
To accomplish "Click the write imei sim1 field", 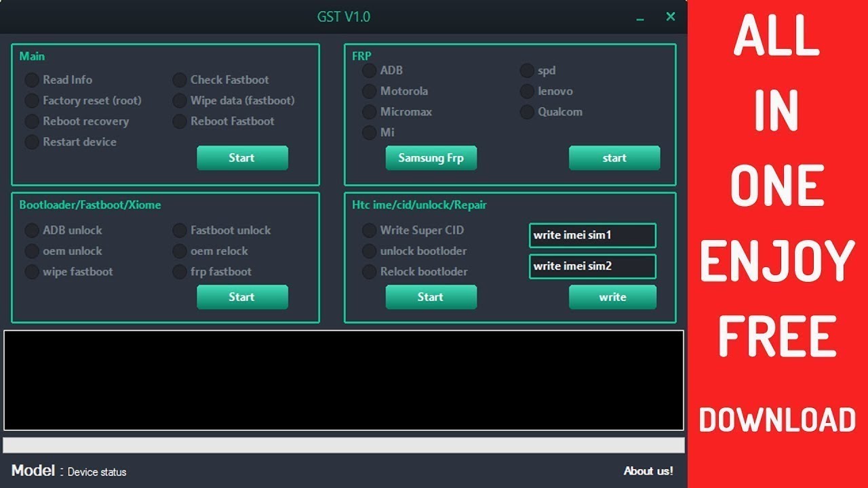I will pyautogui.click(x=591, y=235).
